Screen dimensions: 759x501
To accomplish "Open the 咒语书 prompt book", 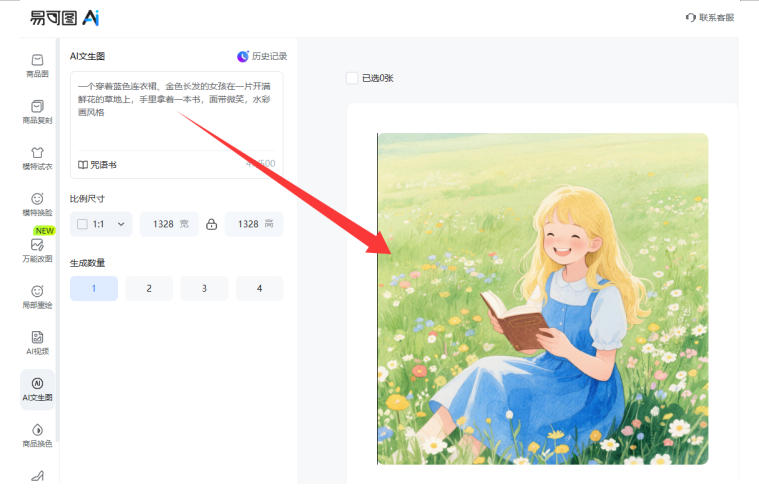I will tap(97, 165).
